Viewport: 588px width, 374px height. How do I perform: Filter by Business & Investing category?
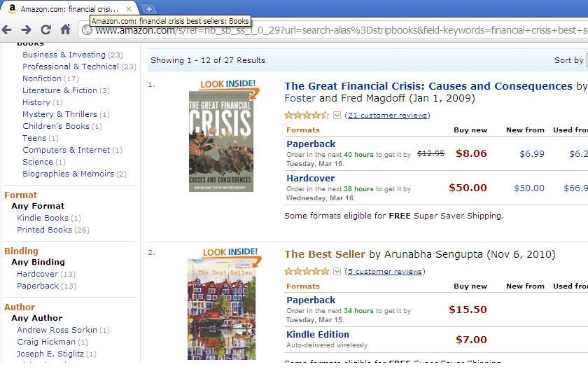tap(64, 55)
